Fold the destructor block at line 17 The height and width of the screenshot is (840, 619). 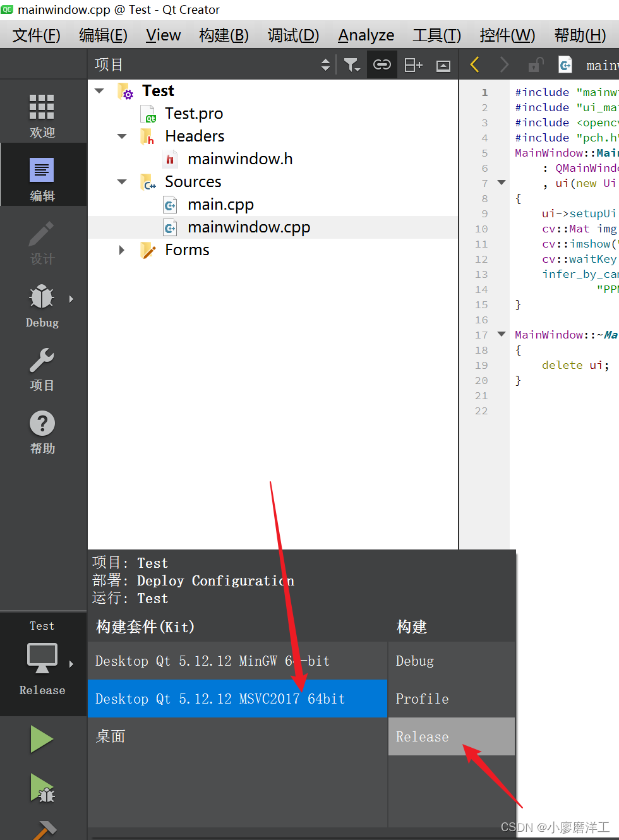tap(502, 334)
